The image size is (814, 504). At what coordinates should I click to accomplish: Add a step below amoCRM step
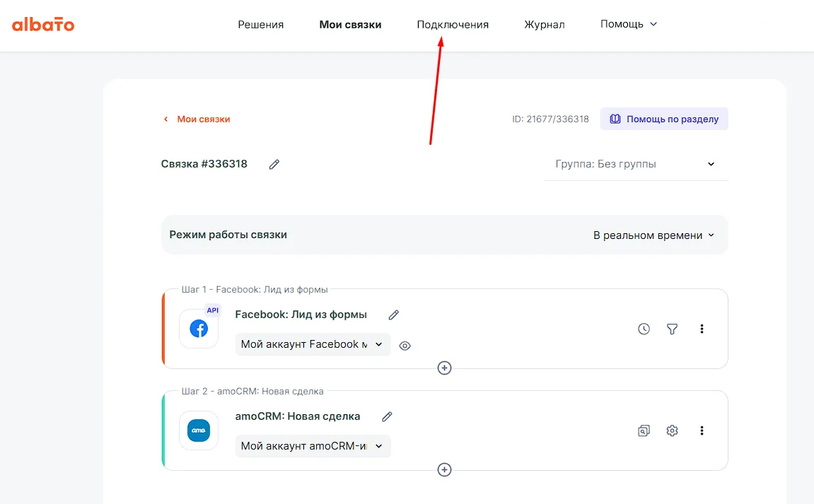tap(444, 469)
